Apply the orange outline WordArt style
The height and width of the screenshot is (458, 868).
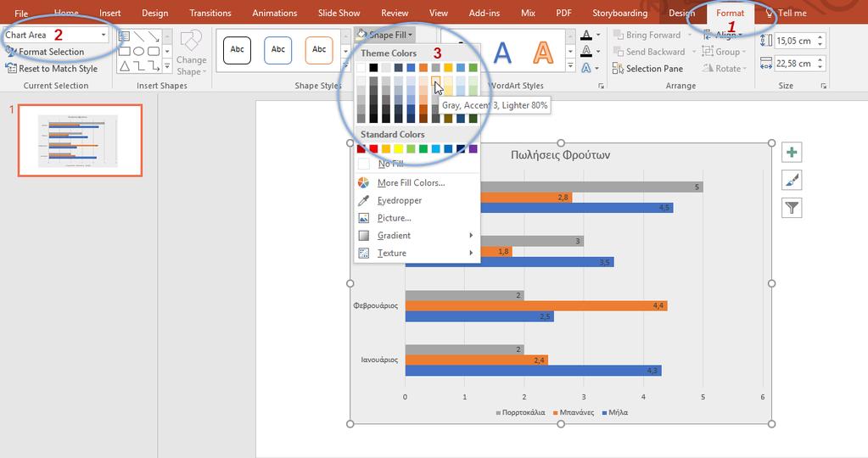click(x=543, y=53)
